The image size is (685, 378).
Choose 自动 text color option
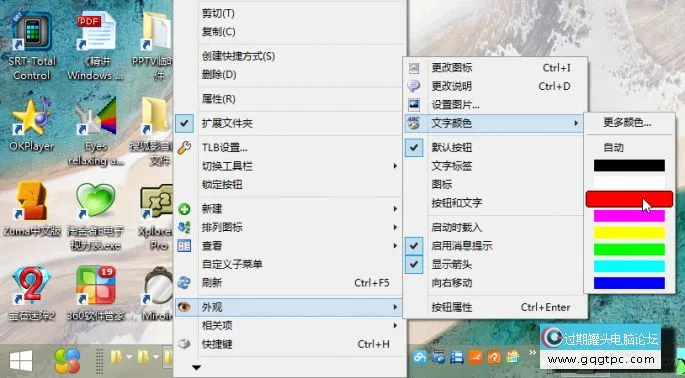[x=629, y=148]
